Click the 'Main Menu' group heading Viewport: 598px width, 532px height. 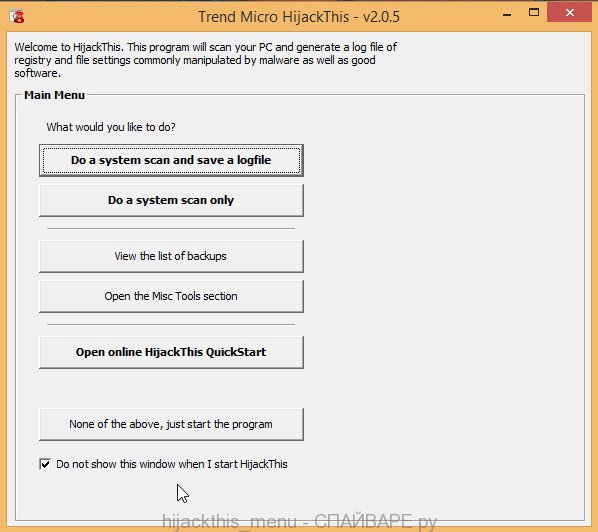pyautogui.click(x=54, y=95)
